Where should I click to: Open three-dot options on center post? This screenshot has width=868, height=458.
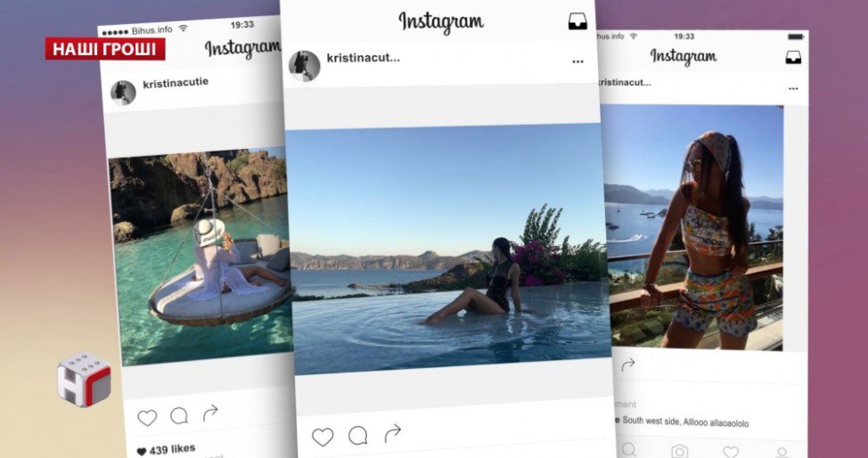click(x=577, y=61)
